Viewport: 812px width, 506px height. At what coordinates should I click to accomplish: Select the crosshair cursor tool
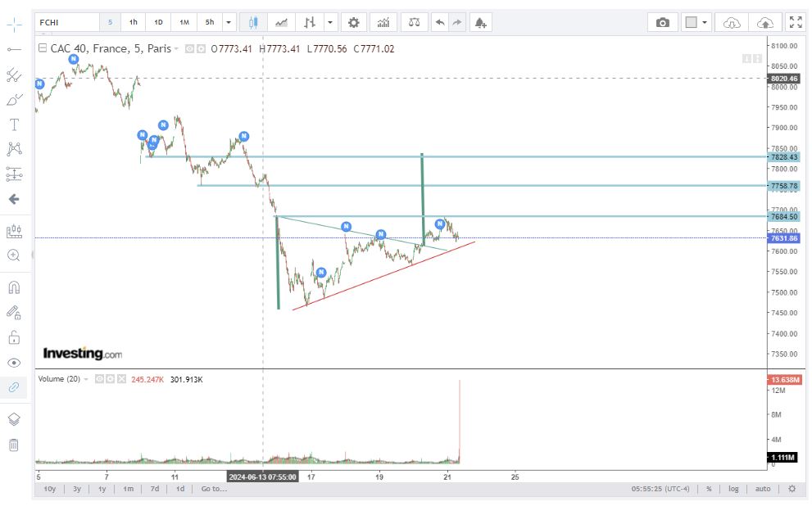[x=14, y=25]
